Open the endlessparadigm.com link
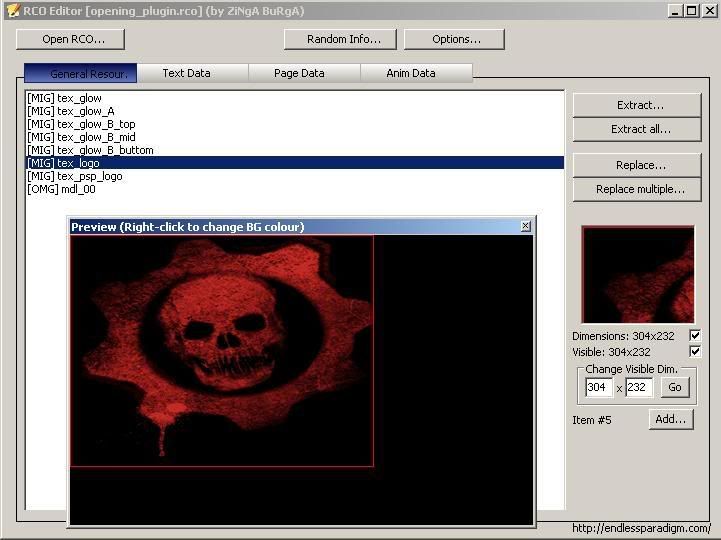The width and height of the screenshot is (721, 540). pyautogui.click(x=641, y=528)
